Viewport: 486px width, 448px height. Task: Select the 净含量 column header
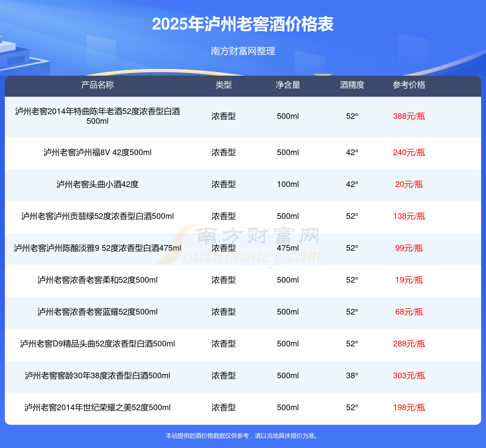288,85
